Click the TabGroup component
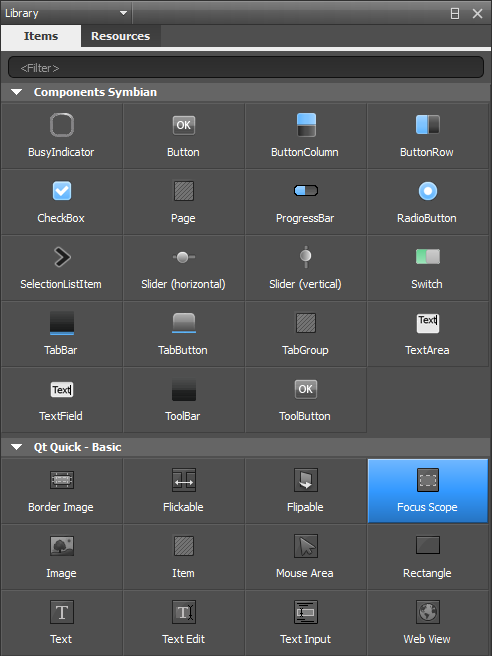 point(305,334)
